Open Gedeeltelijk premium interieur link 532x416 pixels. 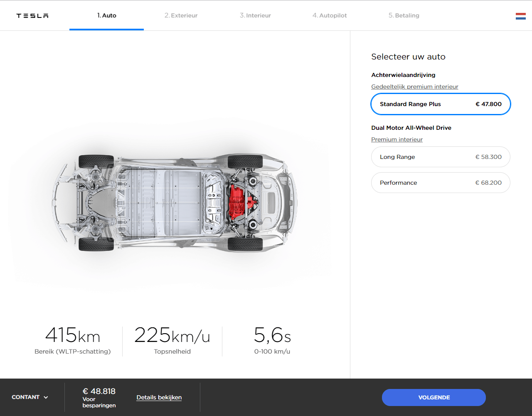point(415,87)
